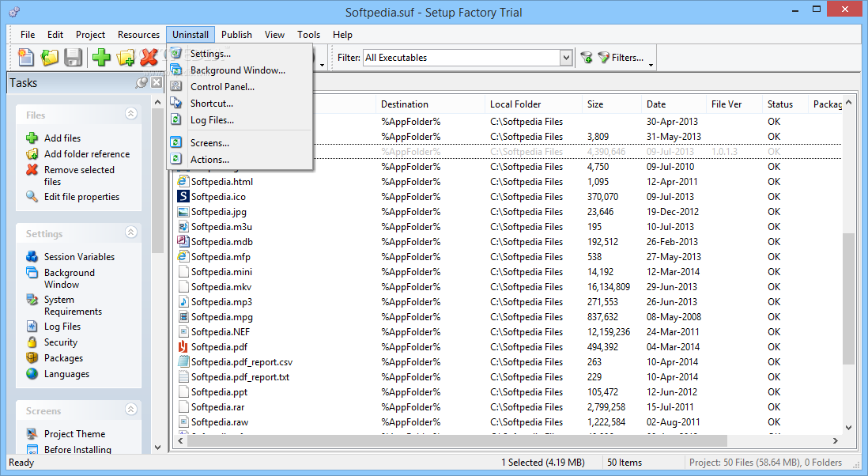The image size is (868, 476).
Task: Click the green plus Add Files icon
Action: pos(101,57)
